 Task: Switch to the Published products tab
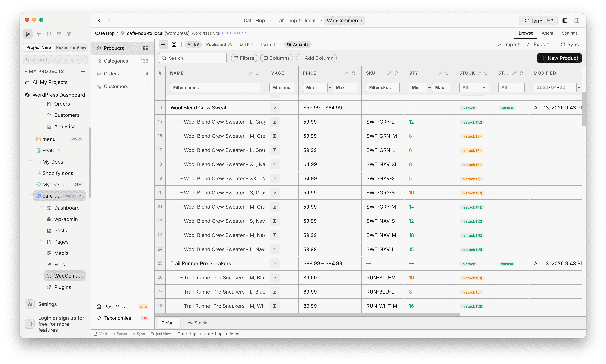pyautogui.click(x=219, y=44)
